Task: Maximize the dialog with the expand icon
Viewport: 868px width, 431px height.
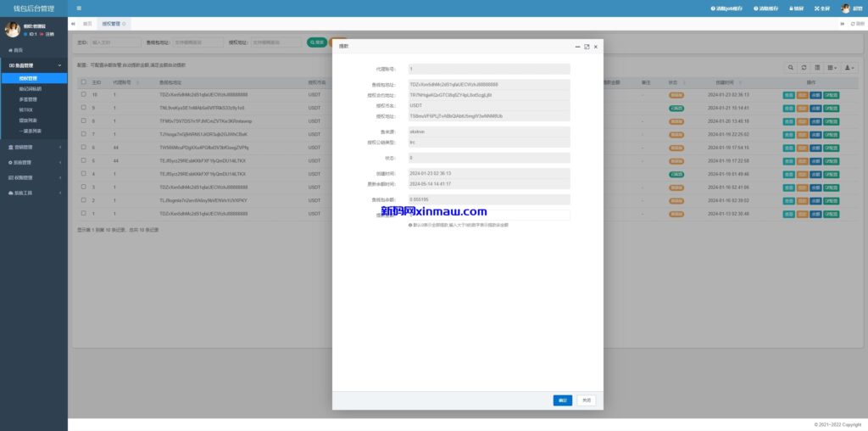Action: 587,47
